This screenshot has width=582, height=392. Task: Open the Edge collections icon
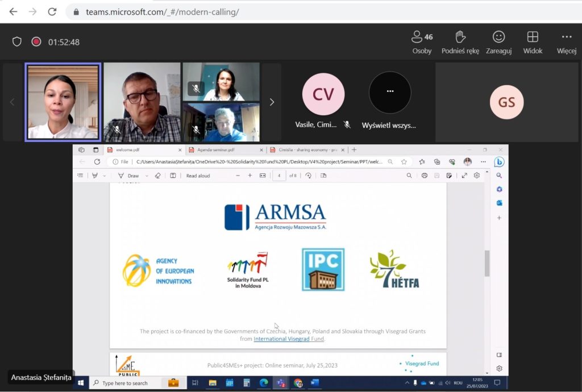(x=437, y=162)
